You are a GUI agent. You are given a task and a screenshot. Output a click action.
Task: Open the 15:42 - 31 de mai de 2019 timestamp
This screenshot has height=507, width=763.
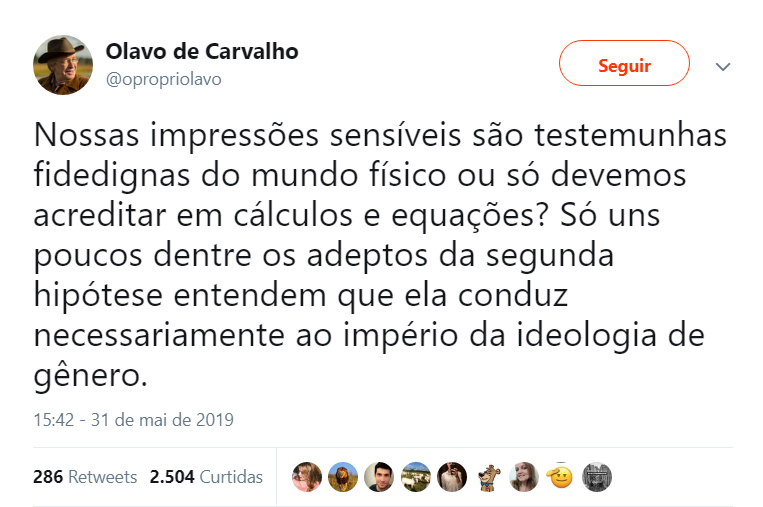point(133,420)
